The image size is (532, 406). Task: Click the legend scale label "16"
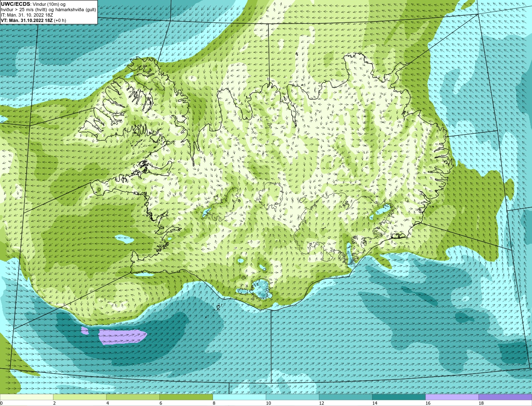(x=428, y=403)
